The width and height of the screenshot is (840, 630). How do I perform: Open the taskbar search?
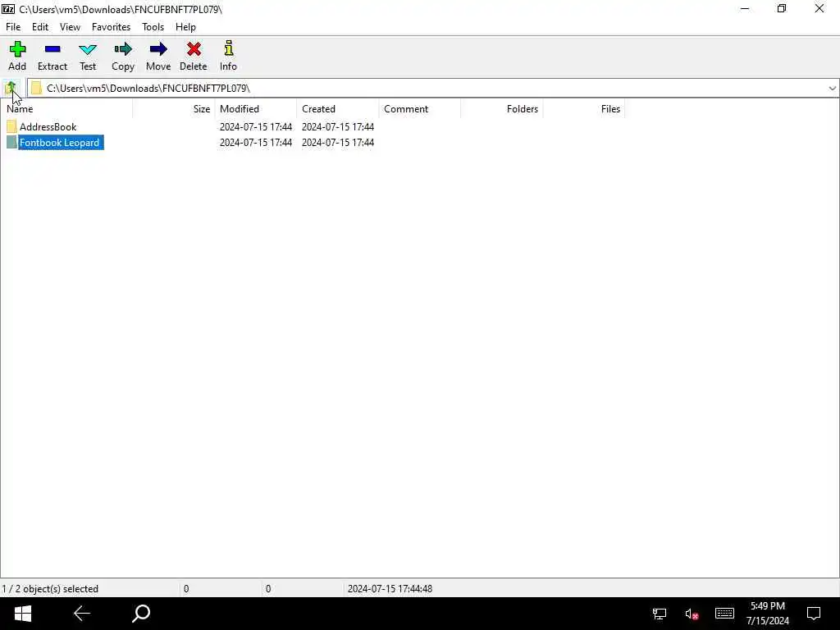click(x=141, y=614)
